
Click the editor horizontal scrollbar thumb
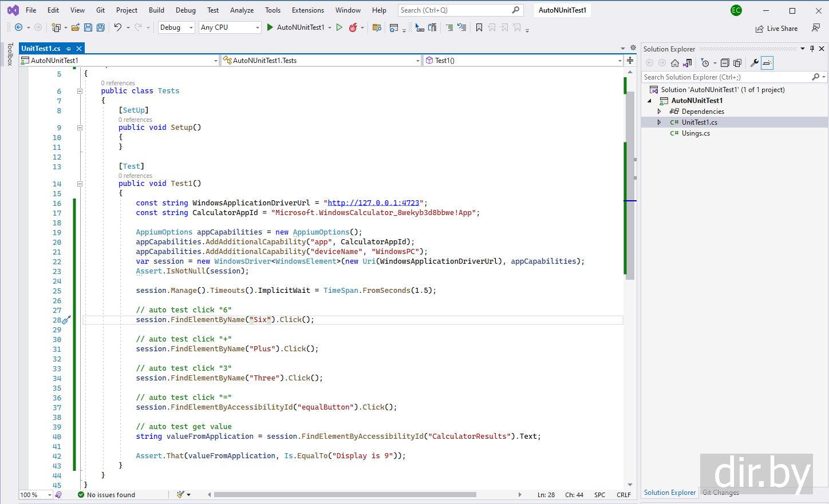click(x=345, y=495)
